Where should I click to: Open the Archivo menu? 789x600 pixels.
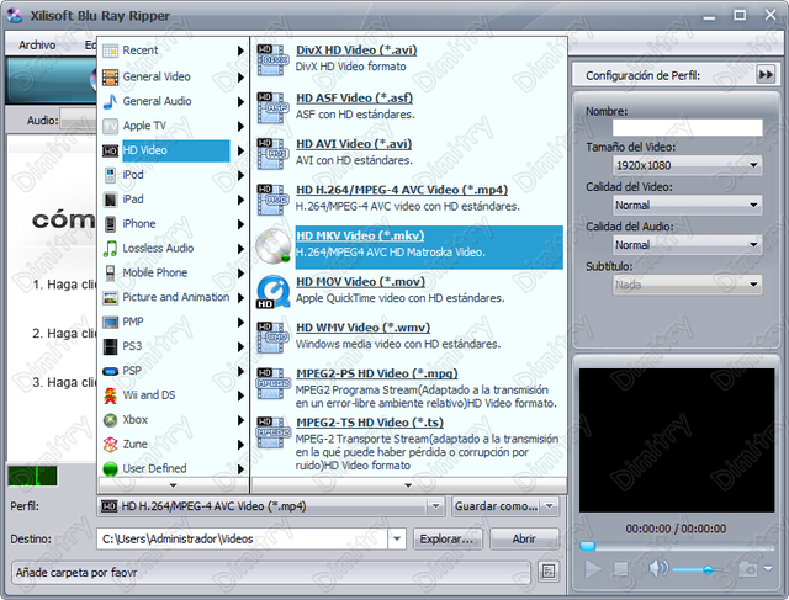(37, 45)
